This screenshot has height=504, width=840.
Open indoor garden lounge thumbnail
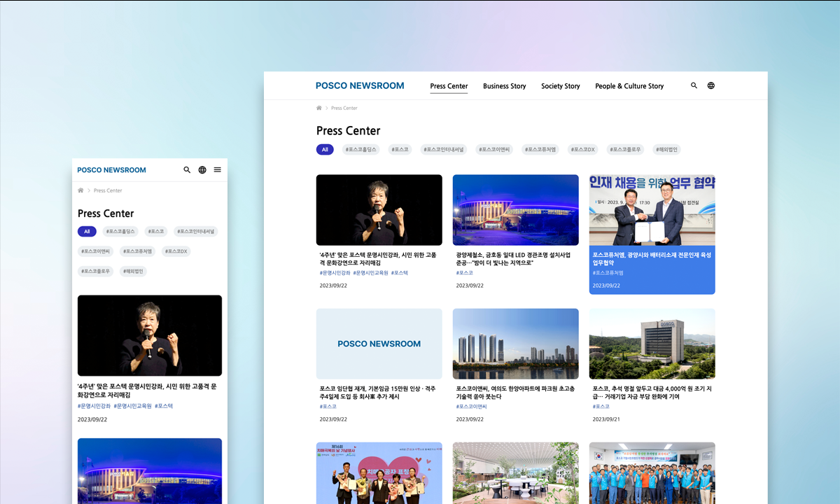[x=515, y=473]
